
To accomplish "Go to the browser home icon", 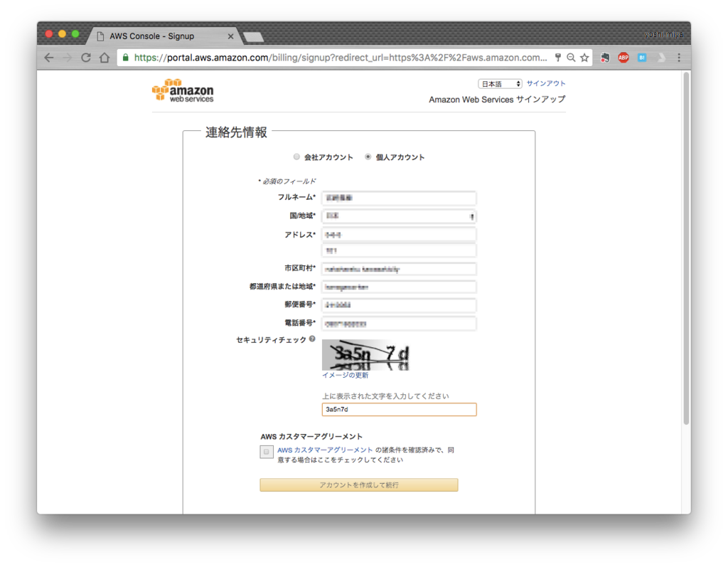I will coord(105,58).
